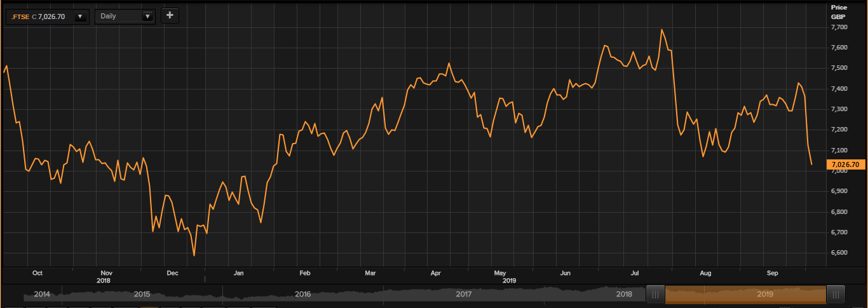Jump to 2014 in the overview timeline
Image resolution: width=868 pixels, height=308 pixels.
(42, 295)
